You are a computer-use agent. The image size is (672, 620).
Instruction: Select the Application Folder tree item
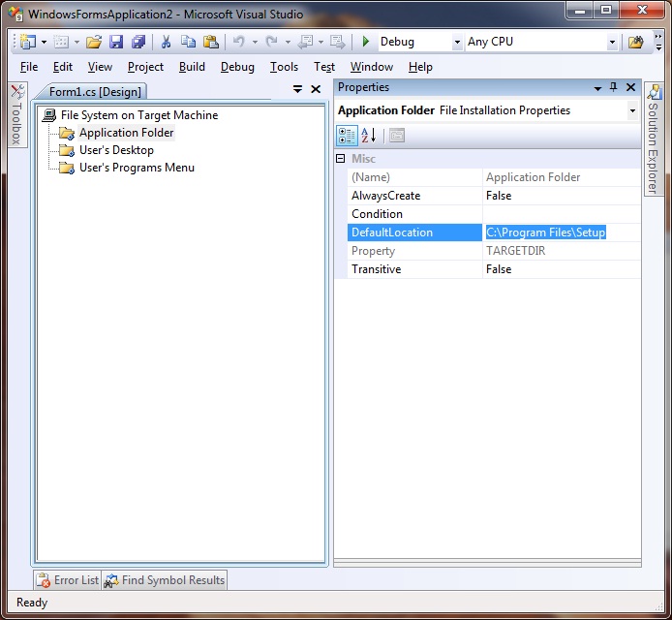(x=127, y=133)
